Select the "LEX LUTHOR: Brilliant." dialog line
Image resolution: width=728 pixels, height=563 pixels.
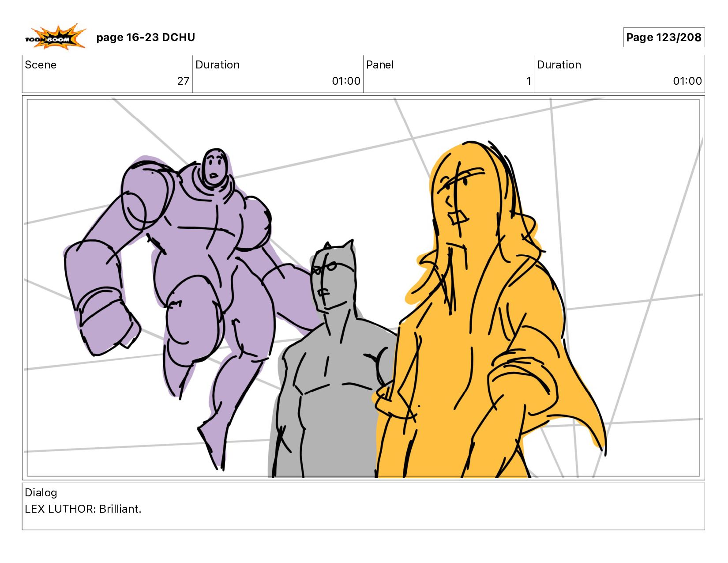[83, 509]
